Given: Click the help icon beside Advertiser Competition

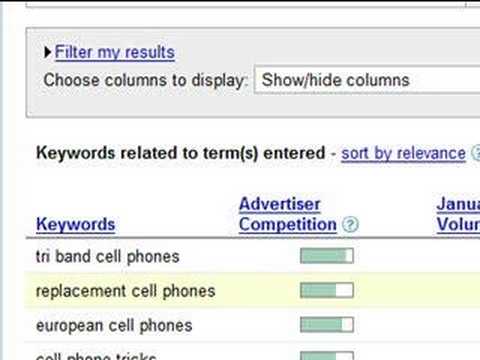Looking at the screenshot, I should [350, 225].
